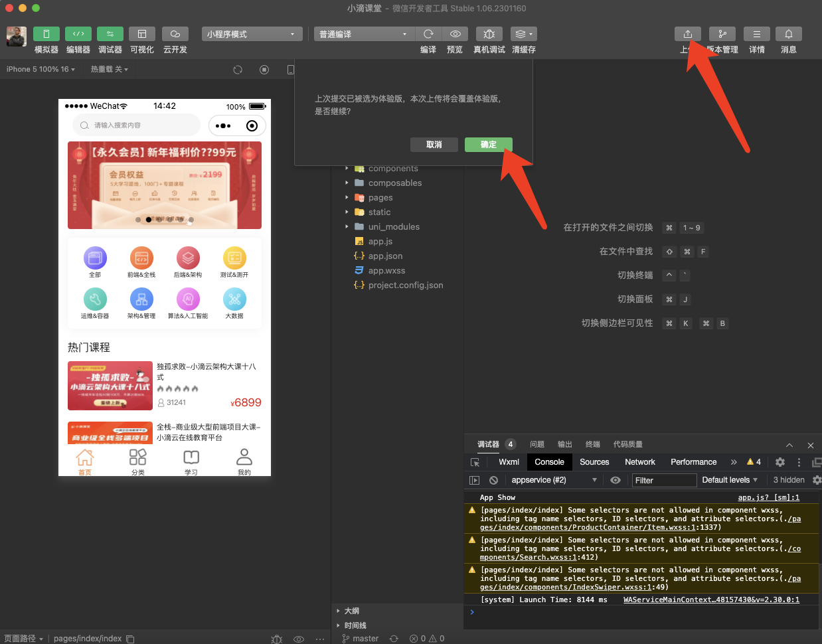The image size is (822, 644).
Task: Switch to the Sources tab
Action: coord(594,462)
